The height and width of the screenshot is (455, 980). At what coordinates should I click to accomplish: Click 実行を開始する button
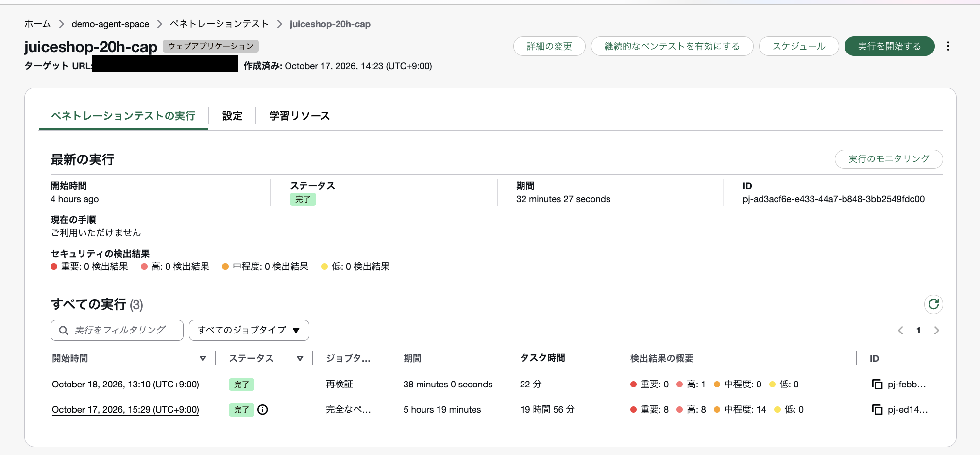click(x=889, y=46)
